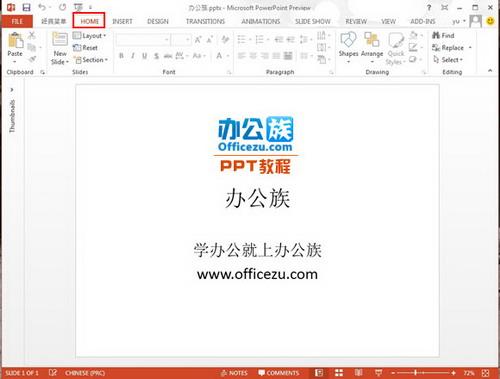Click the Paste clipboard icon
The height and width of the screenshot is (379, 500).
15,40
